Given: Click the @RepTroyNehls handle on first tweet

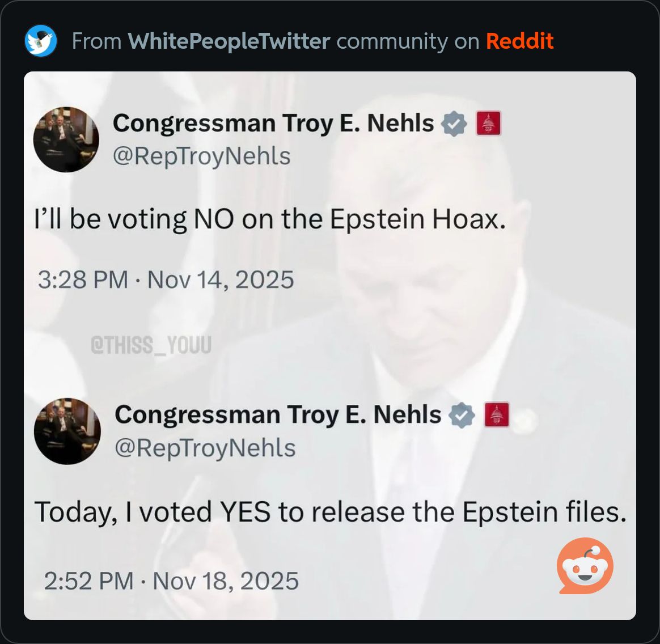Looking at the screenshot, I should pos(201,154).
